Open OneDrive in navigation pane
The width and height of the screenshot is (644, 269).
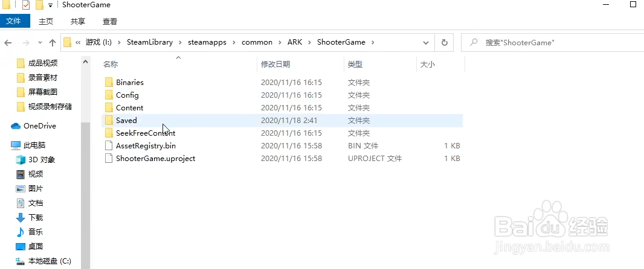pos(39,126)
